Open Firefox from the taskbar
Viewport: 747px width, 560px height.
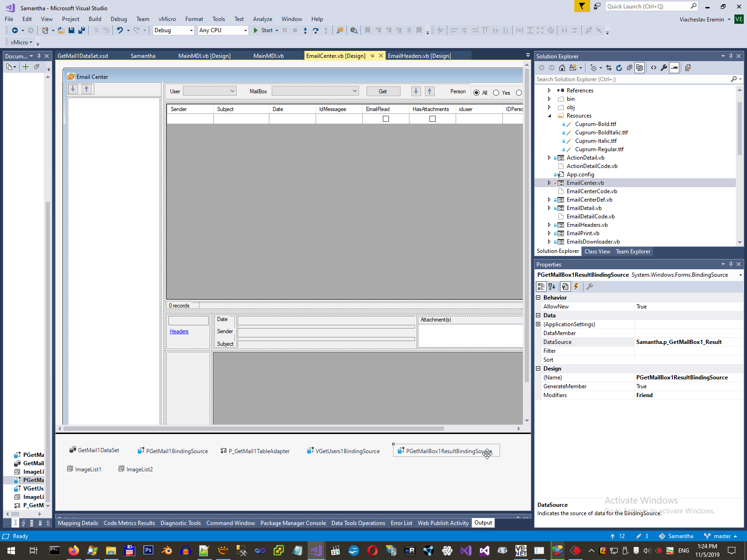(x=74, y=551)
